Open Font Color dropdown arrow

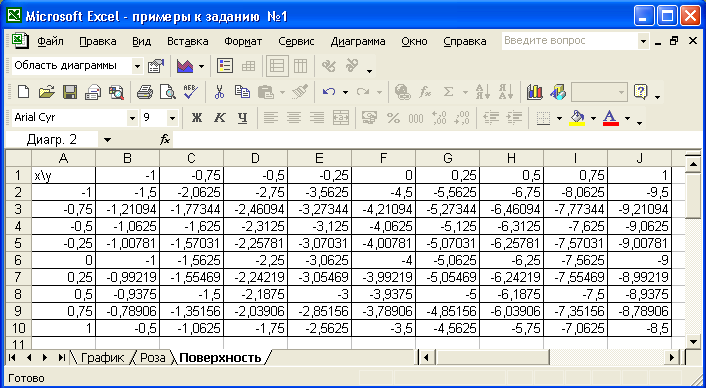627,118
